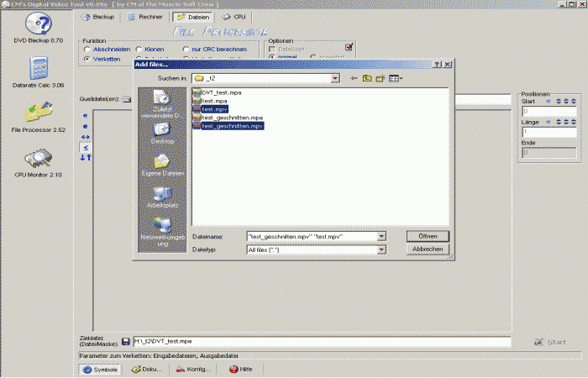Switch to the Backup tab
The width and height of the screenshot is (588, 378).
[98, 17]
